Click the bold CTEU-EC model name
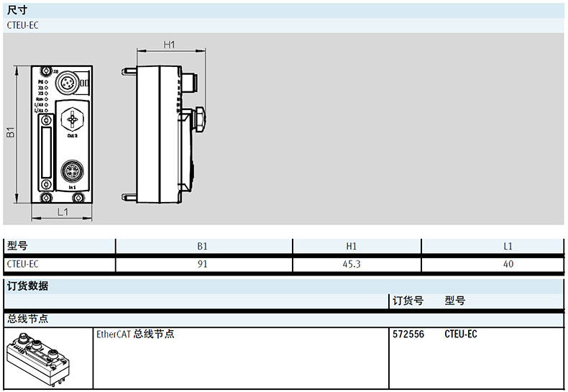The height and width of the screenshot is (392, 568). click(460, 334)
